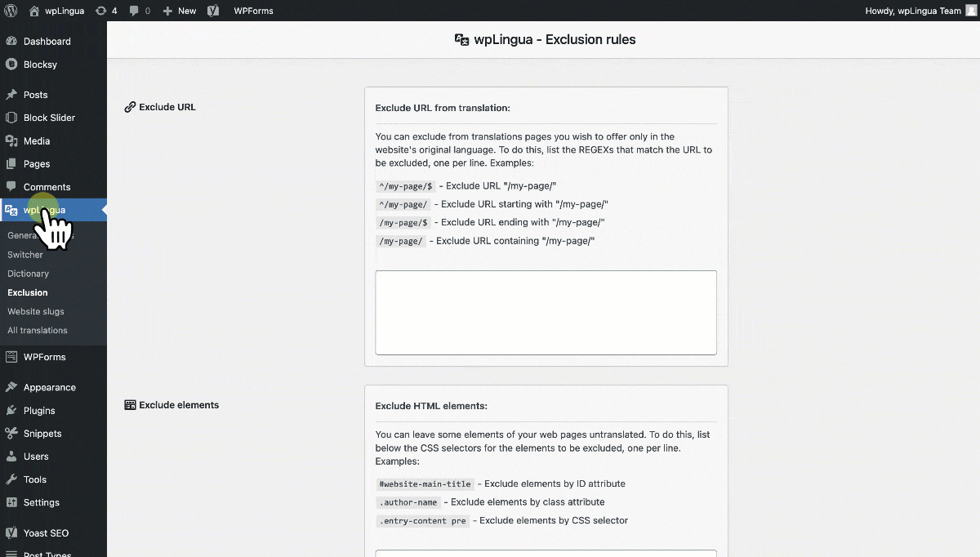
Task: Click the Posts pin icon
Action: pyautogui.click(x=11, y=94)
